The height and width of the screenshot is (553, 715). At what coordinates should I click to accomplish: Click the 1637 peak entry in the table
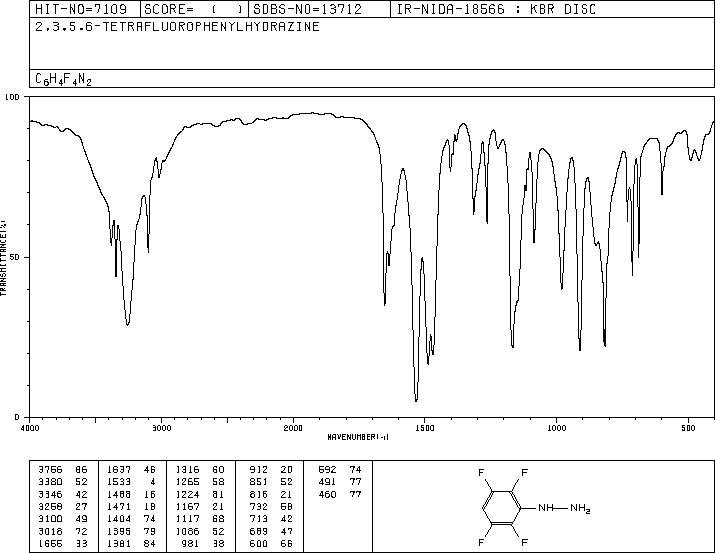click(131, 470)
